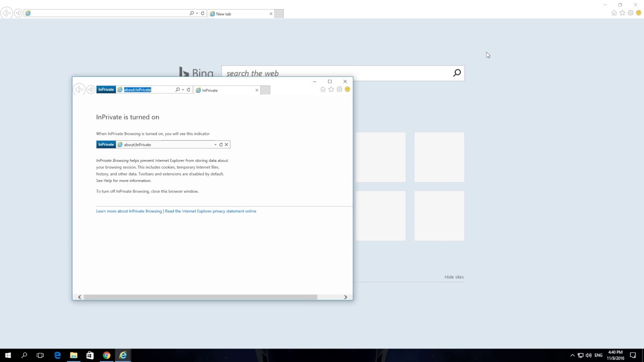Click back arrow in InPrivate window
Image resolution: width=644 pixels, height=362 pixels.
coord(79,89)
